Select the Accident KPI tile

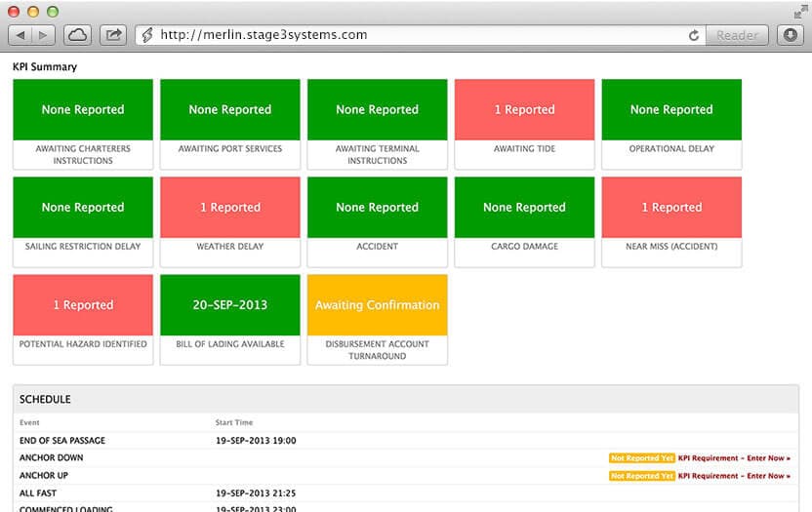tap(377, 222)
